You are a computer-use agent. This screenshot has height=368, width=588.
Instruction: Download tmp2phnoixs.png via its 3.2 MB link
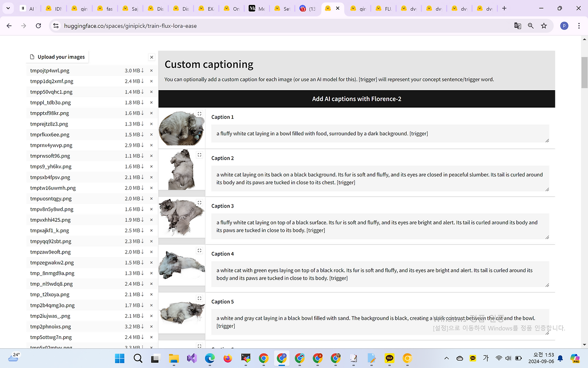point(134,327)
